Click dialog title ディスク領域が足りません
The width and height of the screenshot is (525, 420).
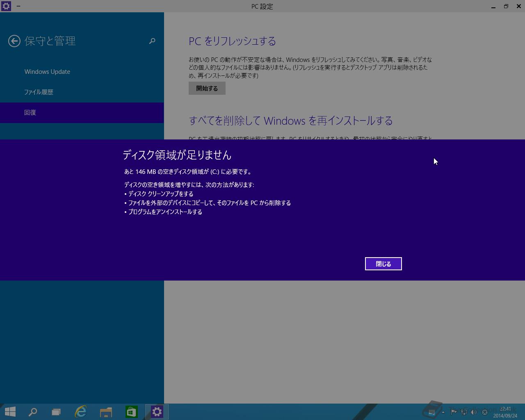(x=177, y=155)
